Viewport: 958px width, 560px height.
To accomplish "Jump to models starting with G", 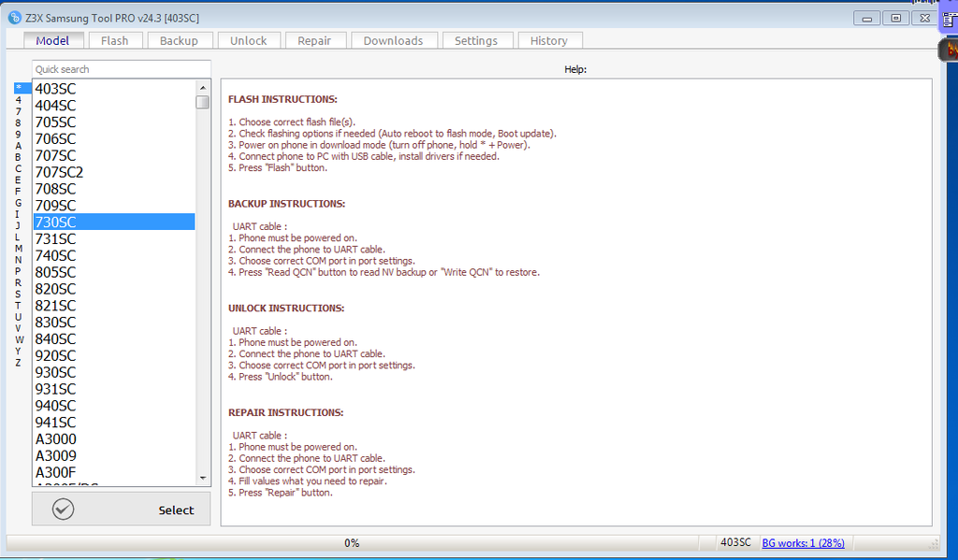I will pos(19,203).
